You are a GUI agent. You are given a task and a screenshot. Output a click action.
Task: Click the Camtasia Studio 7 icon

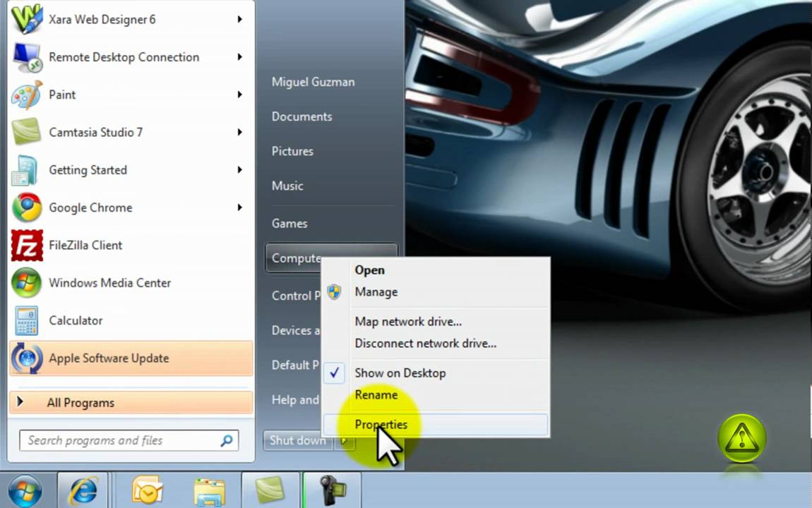click(27, 132)
